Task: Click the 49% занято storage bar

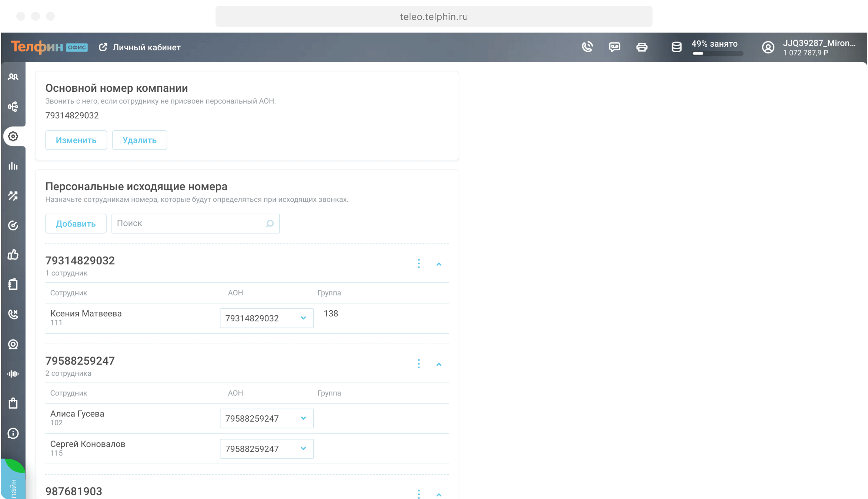Action: pyautogui.click(x=717, y=53)
